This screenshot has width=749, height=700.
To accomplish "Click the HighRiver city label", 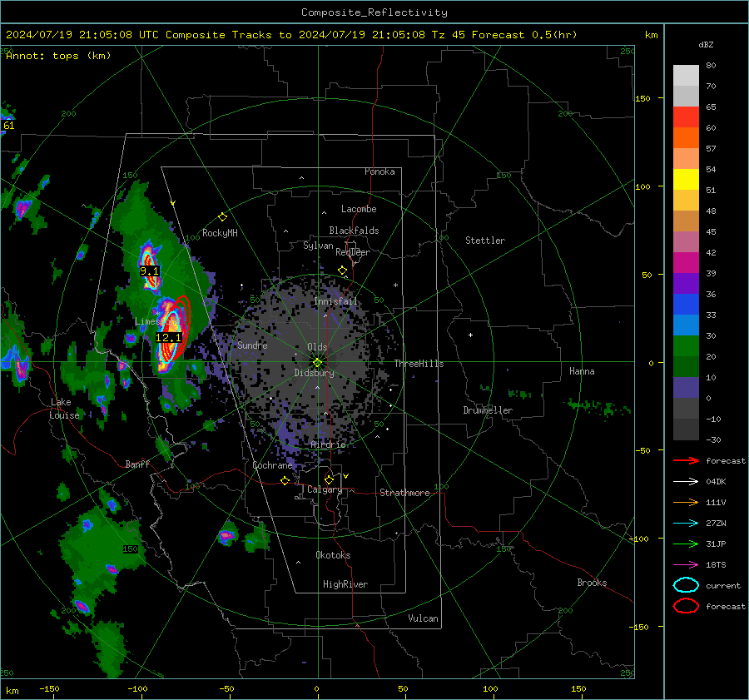I will 345,584.
